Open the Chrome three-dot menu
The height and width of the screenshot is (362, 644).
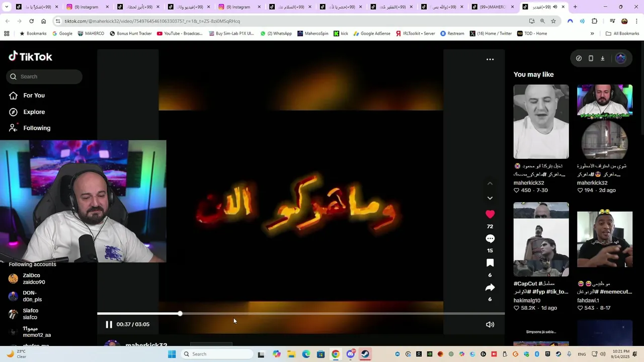coord(637,21)
